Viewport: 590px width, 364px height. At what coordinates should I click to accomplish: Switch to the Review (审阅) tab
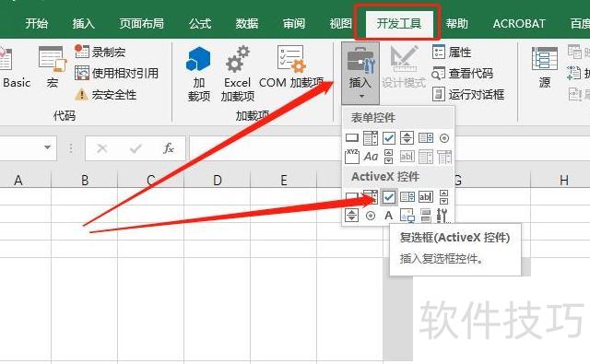pos(294,24)
